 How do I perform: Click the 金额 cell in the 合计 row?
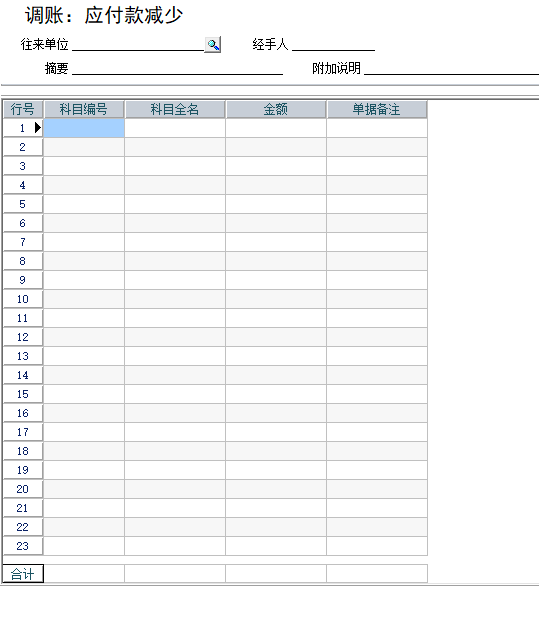[x=276, y=574]
